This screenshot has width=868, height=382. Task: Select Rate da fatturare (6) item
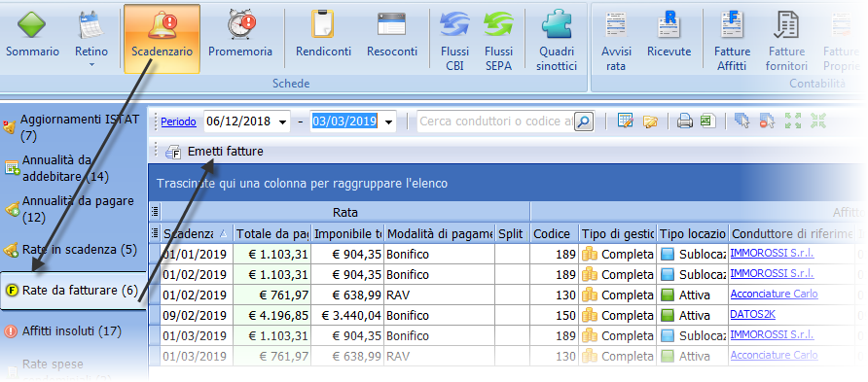(73, 291)
